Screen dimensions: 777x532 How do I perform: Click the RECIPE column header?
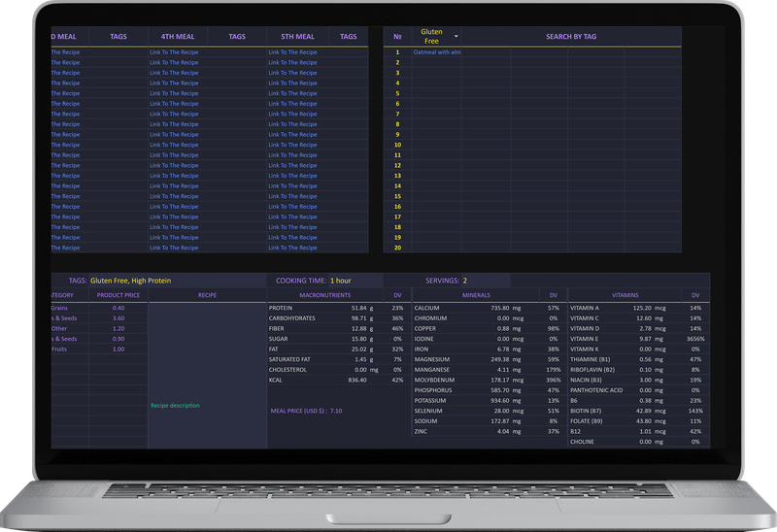[207, 295]
